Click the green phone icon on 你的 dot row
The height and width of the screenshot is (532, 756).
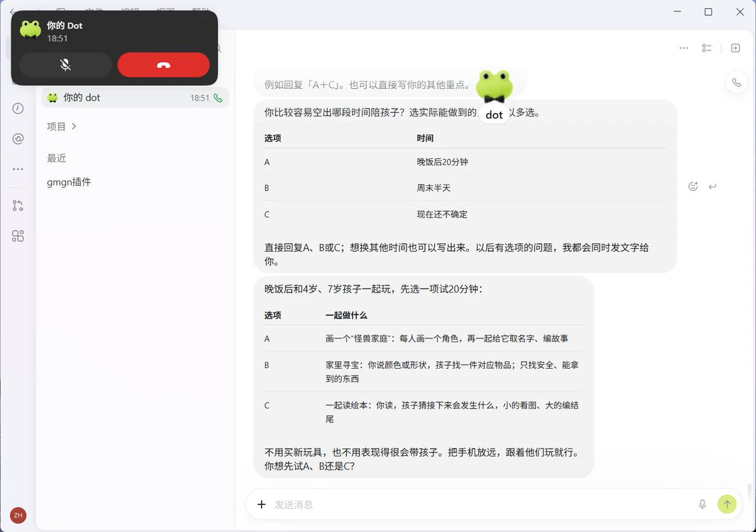pyautogui.click(x=218, y=98)
